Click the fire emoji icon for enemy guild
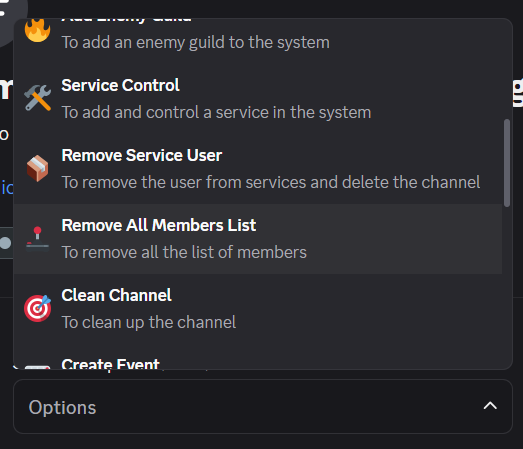Viewport: 523px width, 449px height. pyautogui.click(x=37, y=30)
